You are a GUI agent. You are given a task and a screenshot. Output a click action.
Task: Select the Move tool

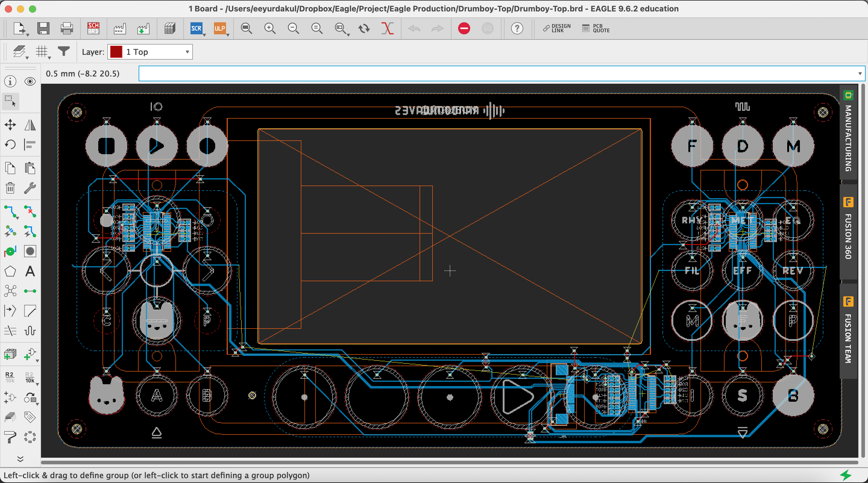[x=10, y=125]
